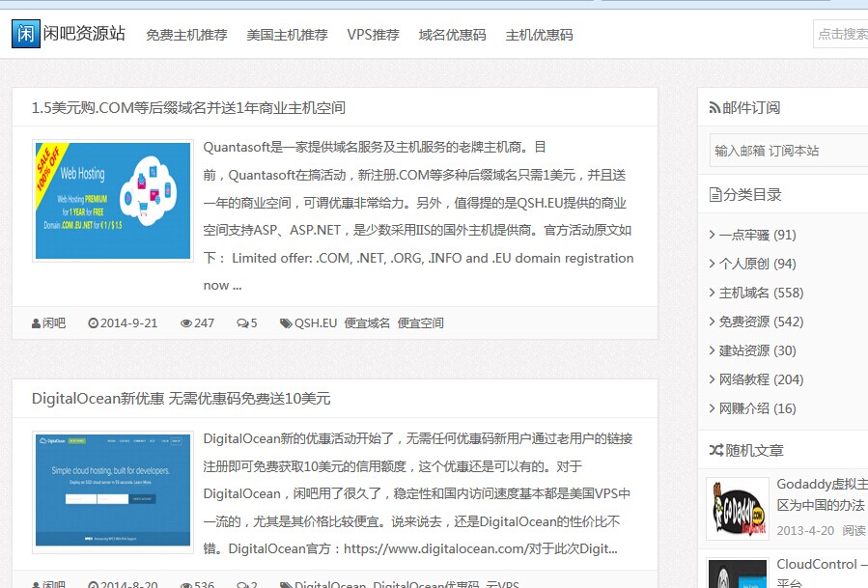The image size is (868, 588).
Task: Expand the 主机域名 category chevron
Action: pos(712,293)
